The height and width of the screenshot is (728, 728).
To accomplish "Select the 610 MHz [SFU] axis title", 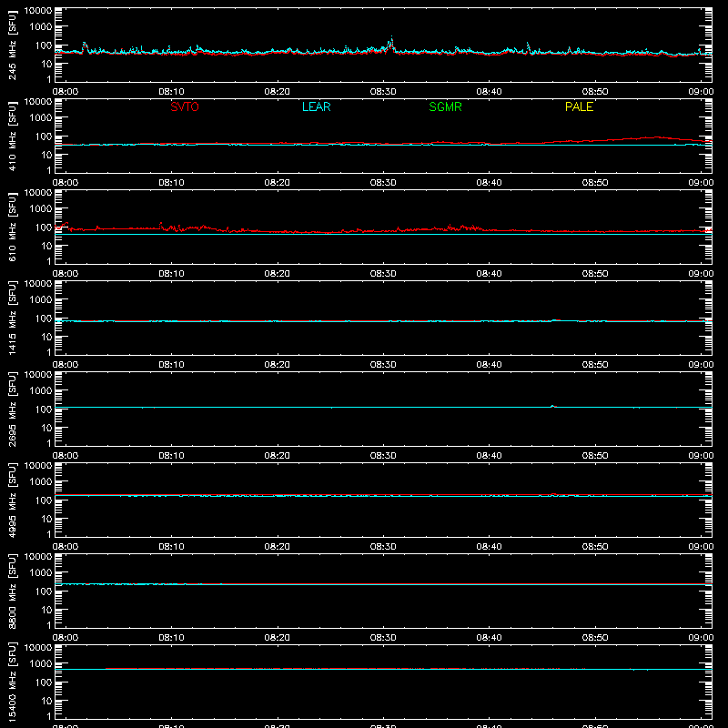I will [12, 227].
